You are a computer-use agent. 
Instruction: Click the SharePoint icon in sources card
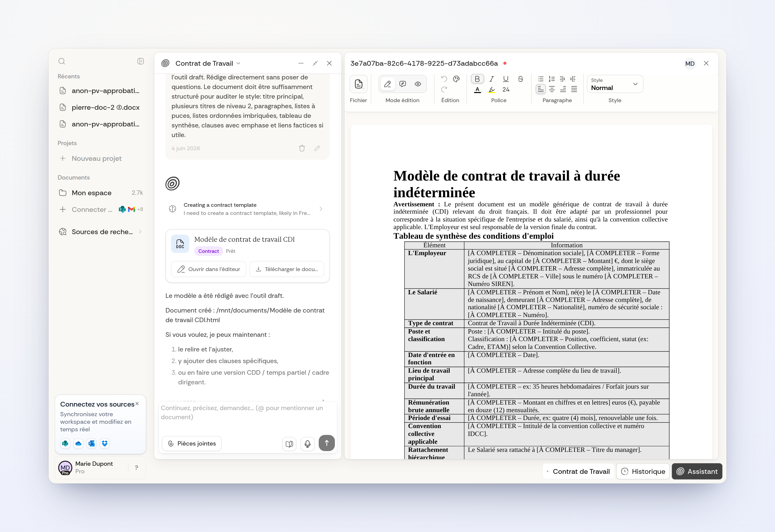click(65, 443)
